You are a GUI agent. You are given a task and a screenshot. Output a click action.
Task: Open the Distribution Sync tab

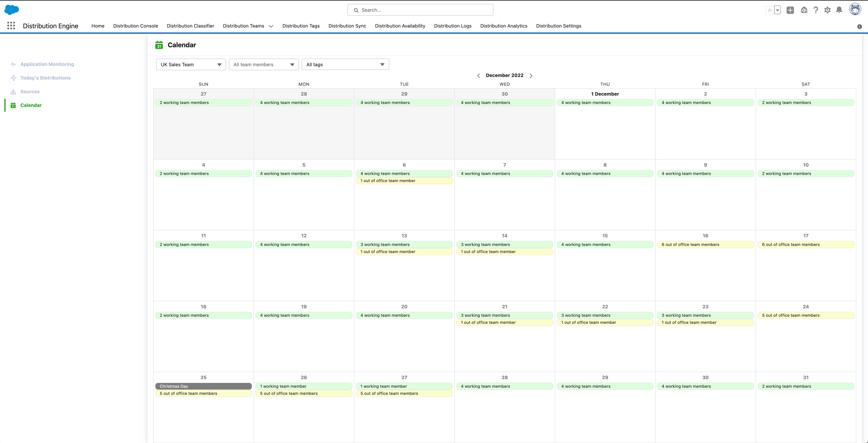pyautogui.click(x=347, y=26)
